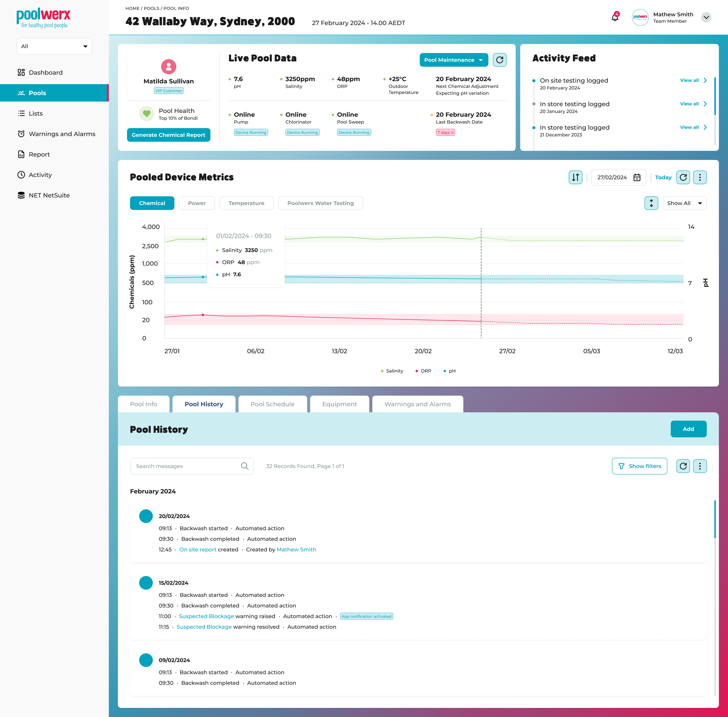
Task: Click the alarm clock icon in sidebar
Action: coord(21,134)
